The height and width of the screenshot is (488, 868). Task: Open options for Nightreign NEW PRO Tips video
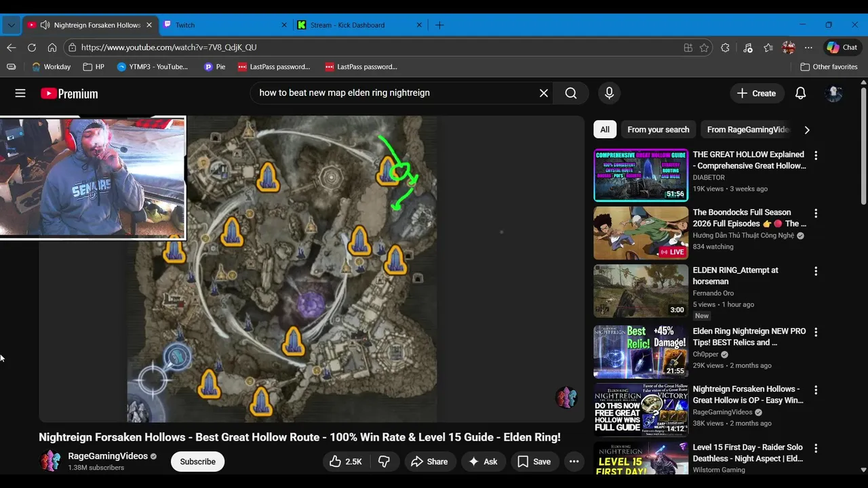[816, 332]
